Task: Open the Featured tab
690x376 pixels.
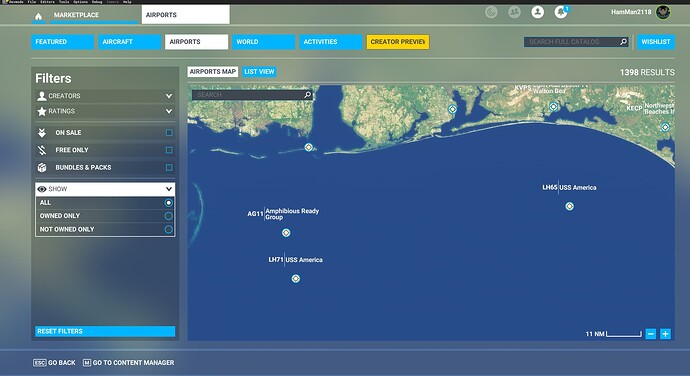Action: click(62, 42)
